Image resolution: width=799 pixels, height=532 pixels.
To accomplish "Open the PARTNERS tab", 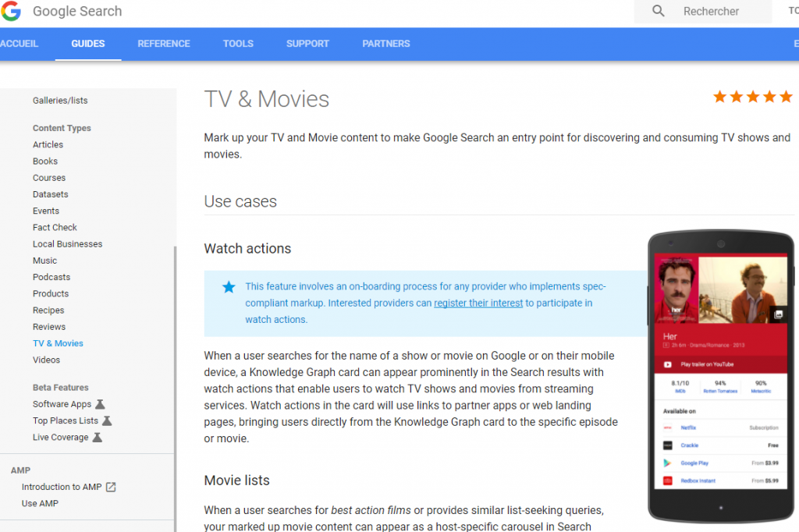I will (x=386, y=44).
